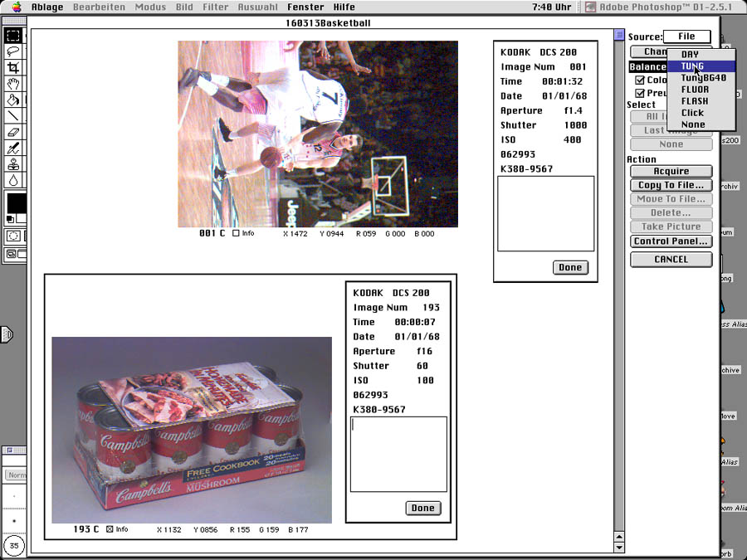Viewport: 747px width, 560px height.
Task: Select the Lasso tool
Action: point(13,51)
